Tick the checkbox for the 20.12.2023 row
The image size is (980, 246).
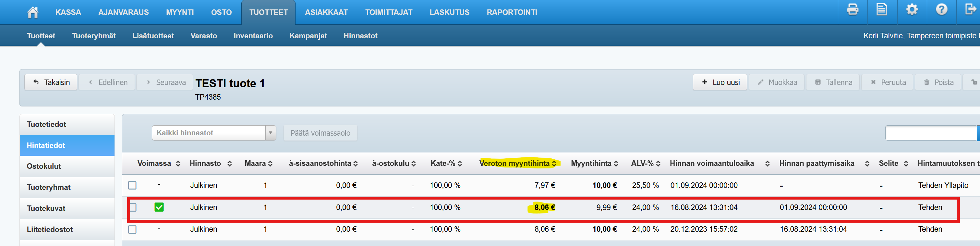click(132, 230)
